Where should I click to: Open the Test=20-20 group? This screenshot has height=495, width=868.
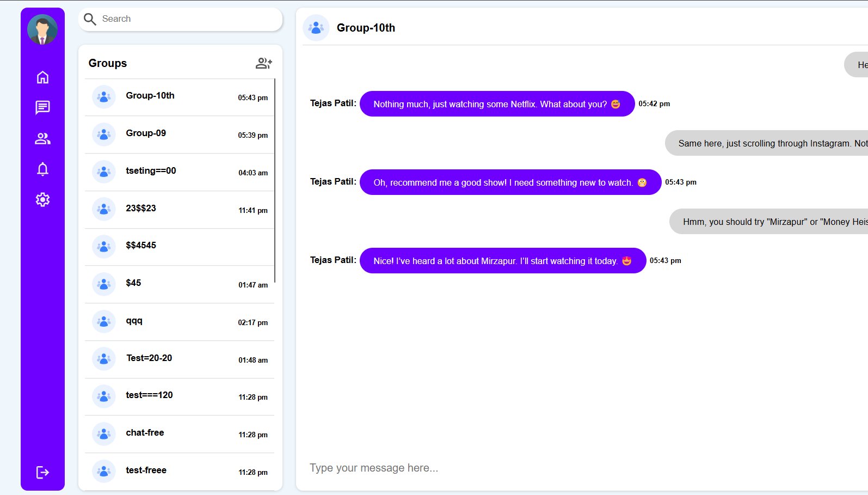[x=180, y=359]
